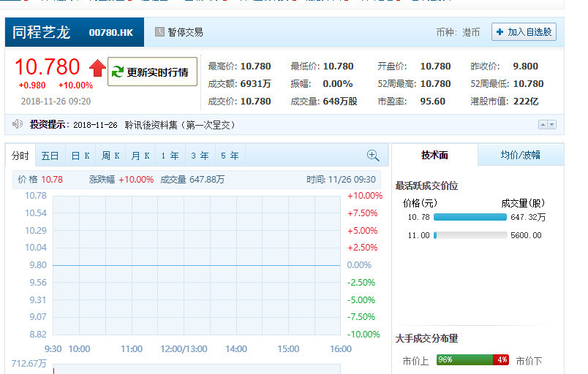
Task: Click the plus icon in 加入自选股
Action: click(500, 32)
